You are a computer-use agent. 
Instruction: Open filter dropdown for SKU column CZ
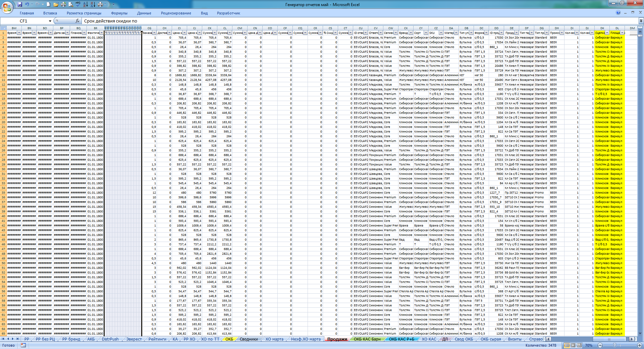(x=441, y=33)
